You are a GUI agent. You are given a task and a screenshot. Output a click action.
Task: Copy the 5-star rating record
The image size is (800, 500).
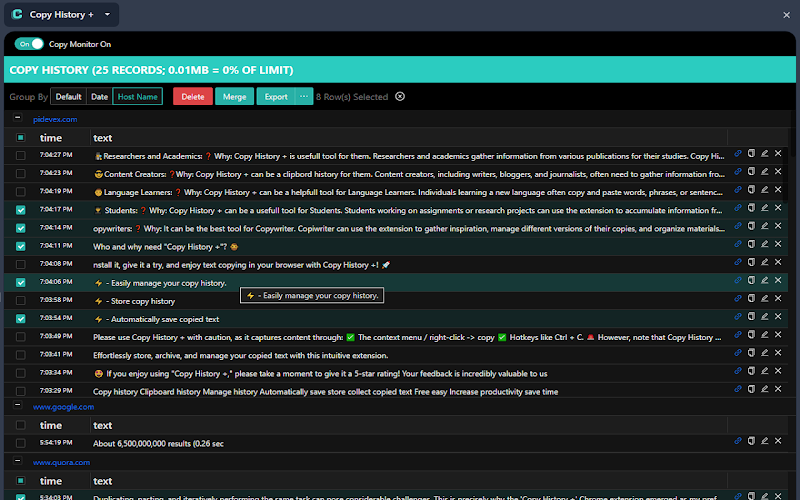(751, 371)
